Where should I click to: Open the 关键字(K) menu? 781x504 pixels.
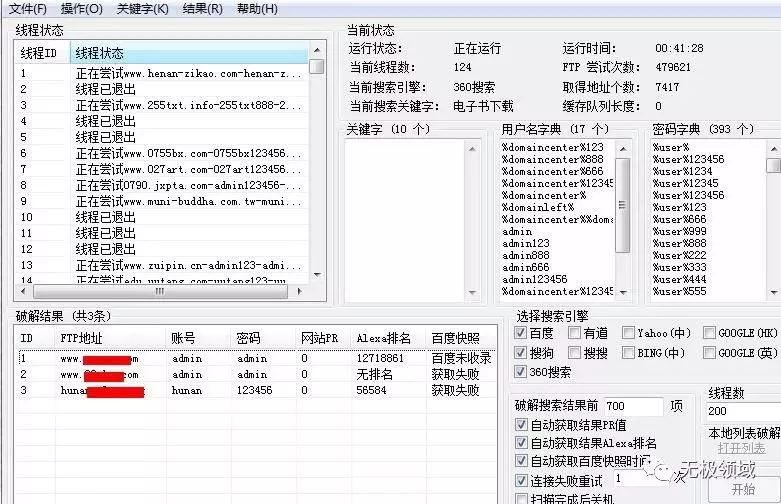(x=142, y=8)
